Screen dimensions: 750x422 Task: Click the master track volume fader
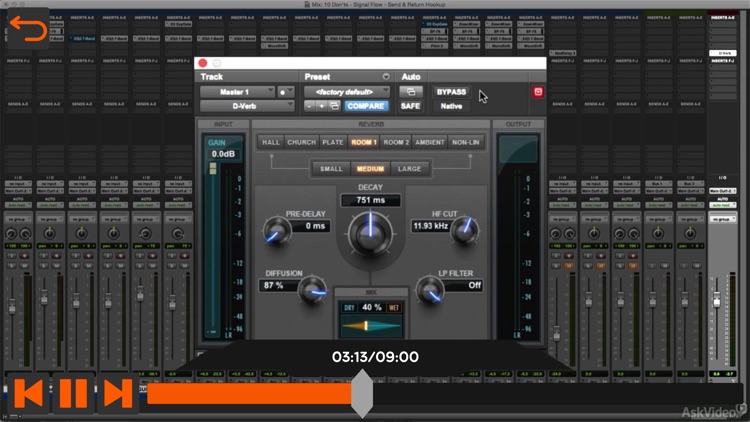pos(717,300)
